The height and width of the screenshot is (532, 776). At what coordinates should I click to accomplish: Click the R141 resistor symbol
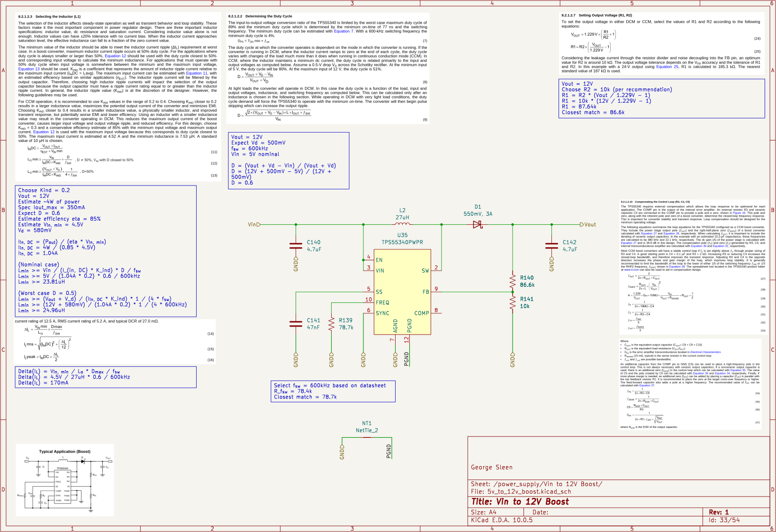[512, 302]
